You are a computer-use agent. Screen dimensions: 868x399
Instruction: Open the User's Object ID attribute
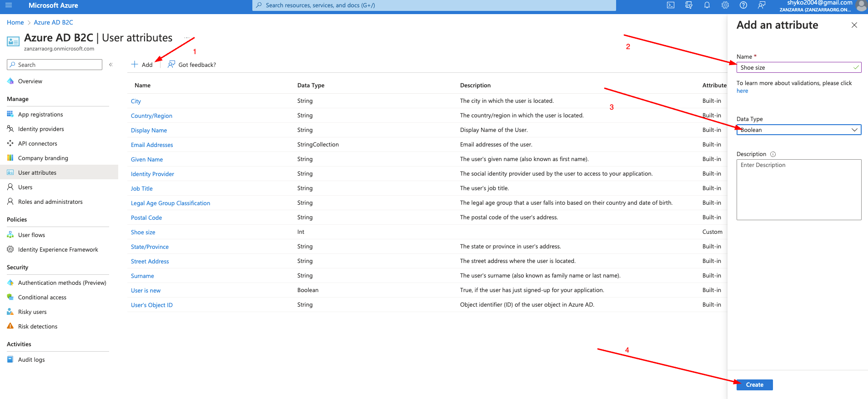pos(152,305)
